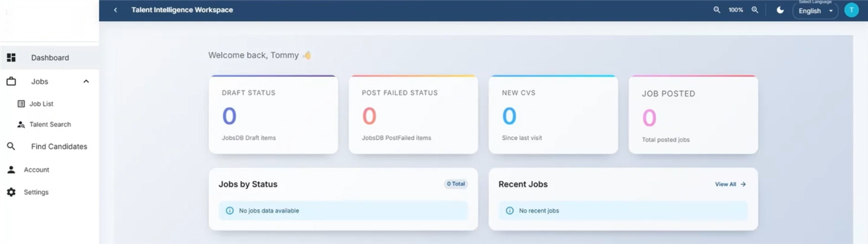Click the zoom in magnifier icon
Screen dimensions: 868x244
pos(755,10)
